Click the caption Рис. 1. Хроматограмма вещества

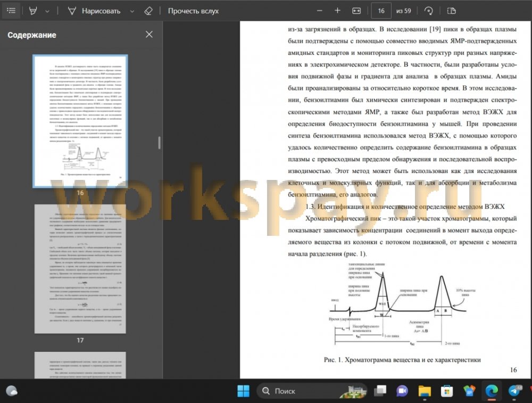tap(402, 359)
